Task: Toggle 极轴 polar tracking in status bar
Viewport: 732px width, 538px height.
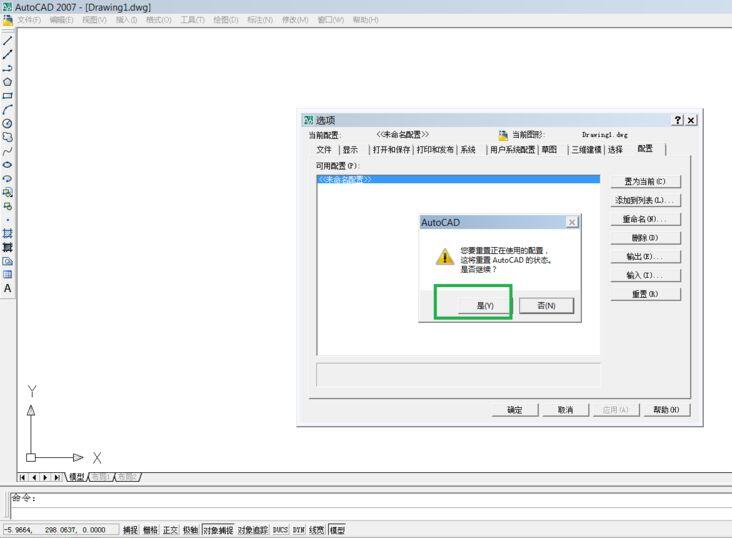Action: point(190,530)
